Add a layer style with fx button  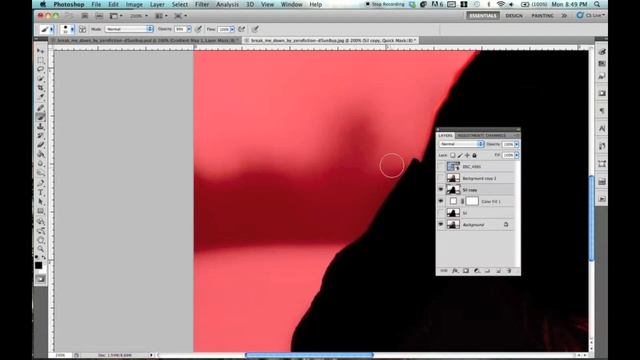pyautogui.click(x=455, y=271)
